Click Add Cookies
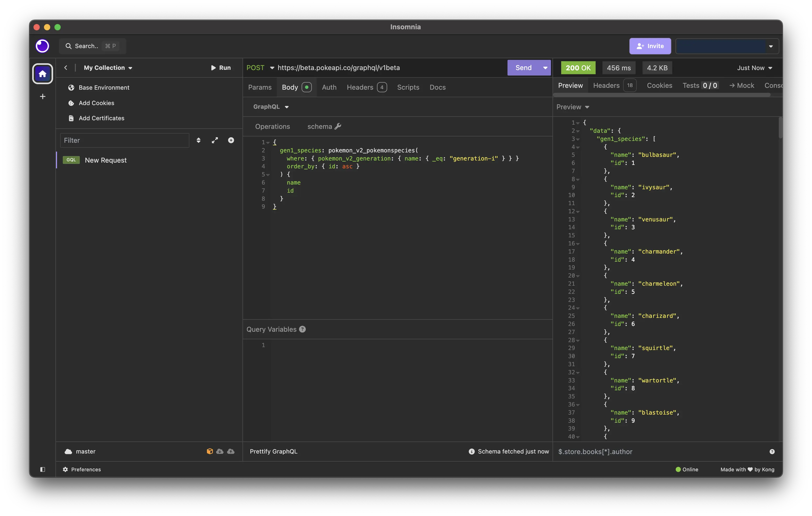 pyautogui.click(x=91, y=103)
